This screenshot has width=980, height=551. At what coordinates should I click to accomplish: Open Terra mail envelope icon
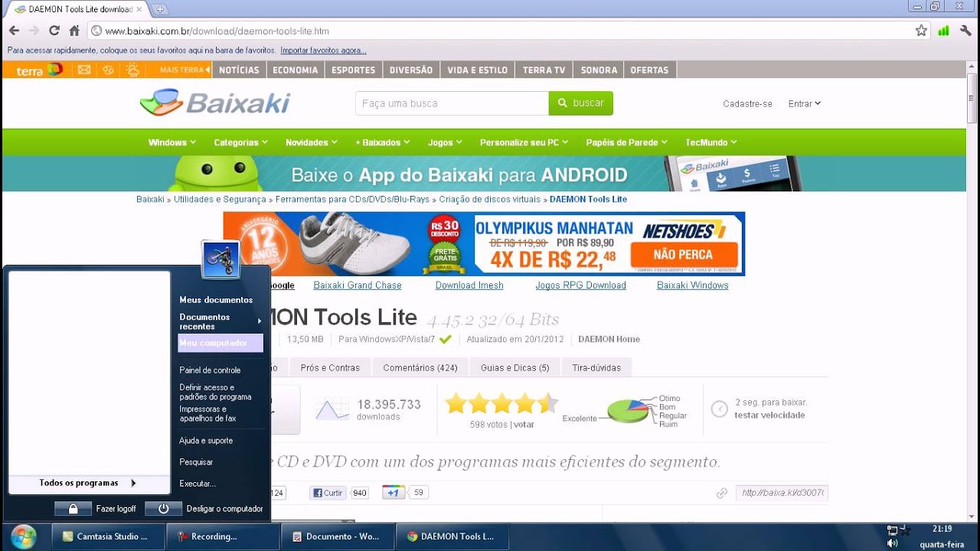pyautogui.click(x=84, y=70)
